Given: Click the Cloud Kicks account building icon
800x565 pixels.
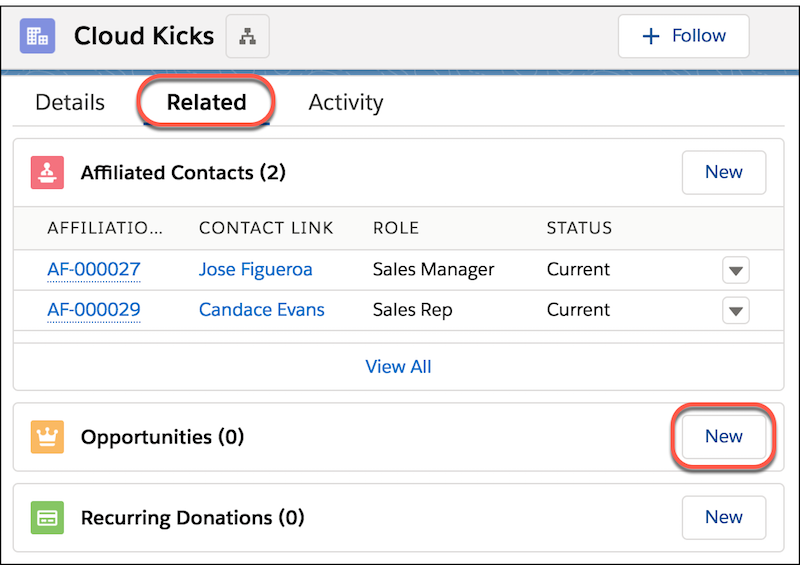Looking at the screenshot, I should click(x=37, y=36).
